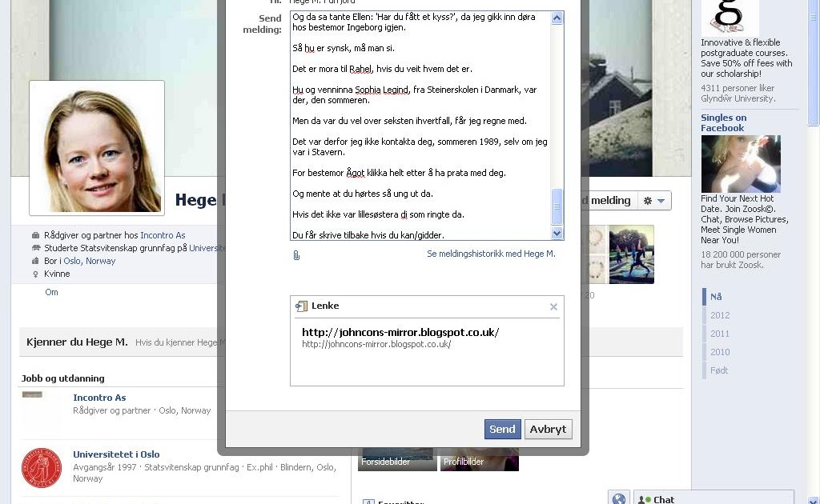Click the Zoosk ad photo

click(x=741, y=164)
